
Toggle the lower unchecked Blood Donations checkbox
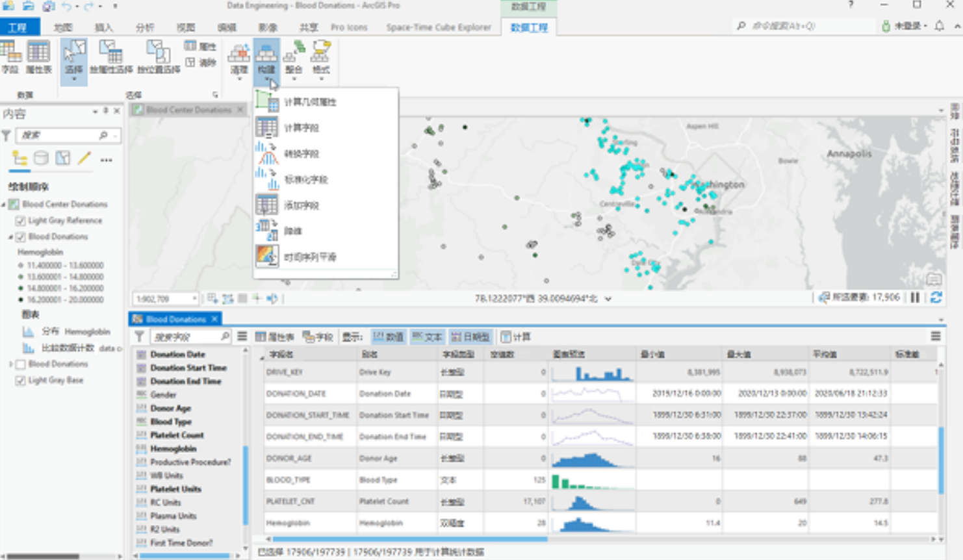pyautogui.click(x=20, y=364)
